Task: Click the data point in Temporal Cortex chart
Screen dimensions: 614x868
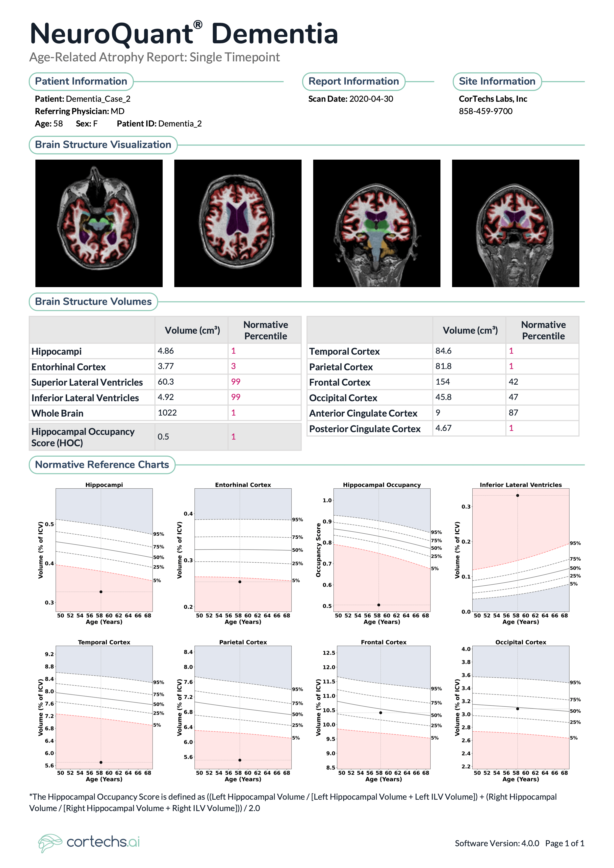Action: pos(101,762)
